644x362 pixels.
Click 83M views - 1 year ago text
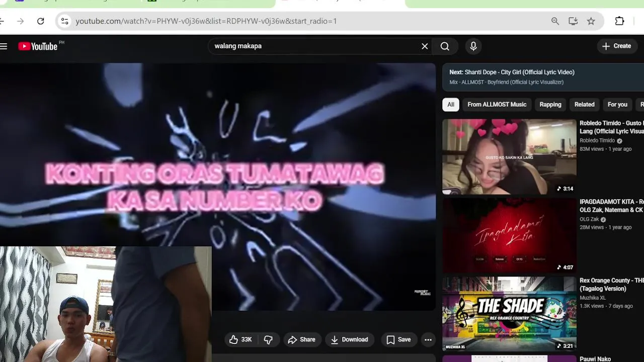(605, 149)
